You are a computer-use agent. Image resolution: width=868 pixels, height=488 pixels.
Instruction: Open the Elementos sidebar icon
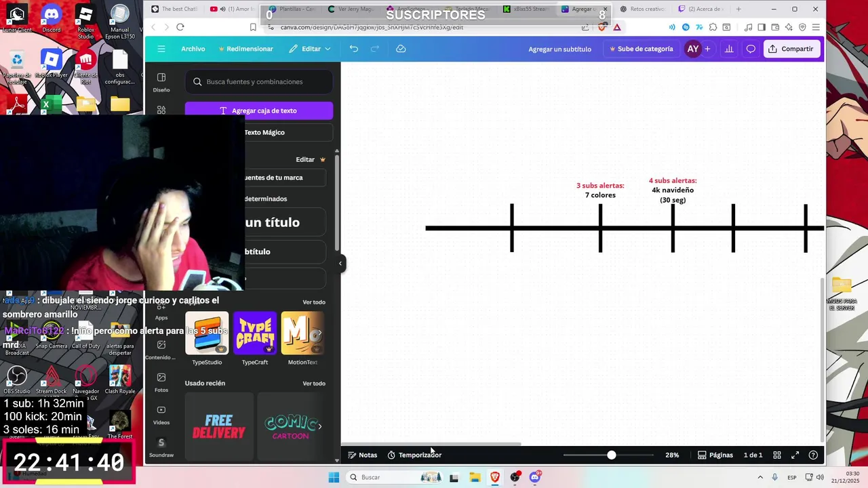(x=161, y=110)
